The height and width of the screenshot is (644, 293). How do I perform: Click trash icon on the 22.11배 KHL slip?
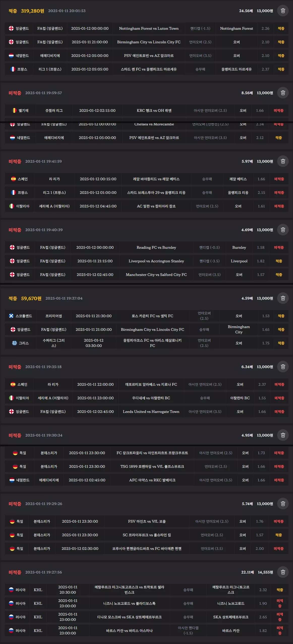pyautogui.click(x=283, y=572)
